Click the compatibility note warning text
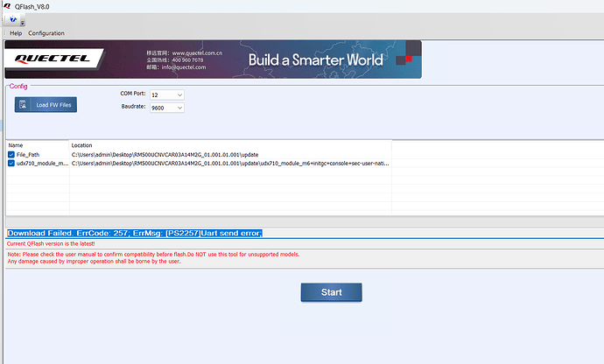The image size is (604, 364). point(153,258)
